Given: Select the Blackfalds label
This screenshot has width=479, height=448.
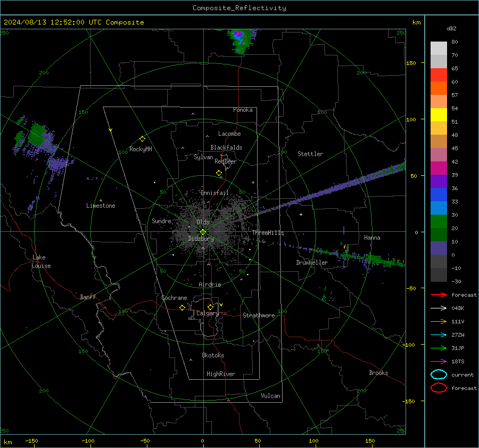Looking at the screenshot, I should pos(226,148).
